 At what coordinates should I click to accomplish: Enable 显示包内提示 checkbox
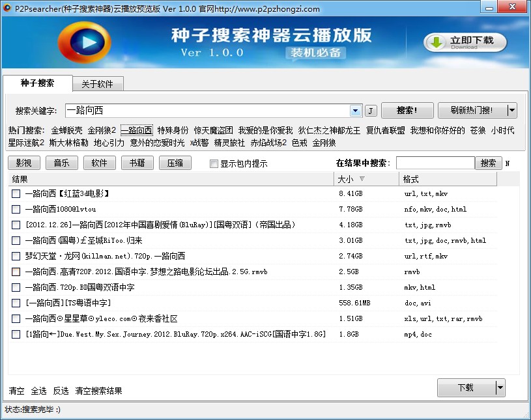(x=214, y=164)
